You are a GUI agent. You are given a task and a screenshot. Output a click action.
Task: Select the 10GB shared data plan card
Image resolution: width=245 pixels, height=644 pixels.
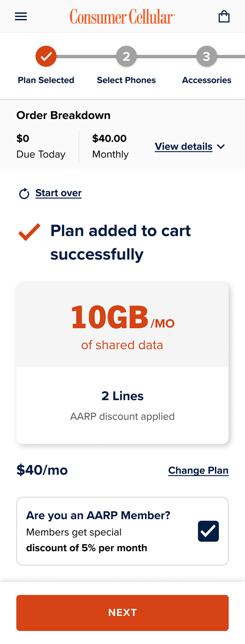(x=122, y=363)
